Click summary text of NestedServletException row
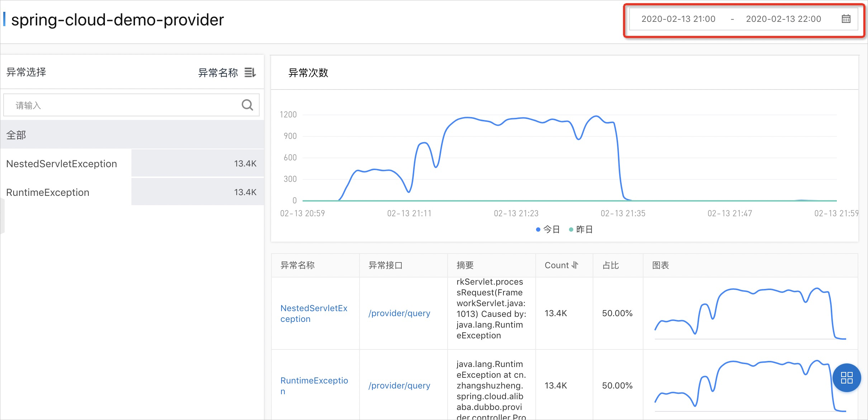This screenshot has width=868, height=420. point(491,309)
